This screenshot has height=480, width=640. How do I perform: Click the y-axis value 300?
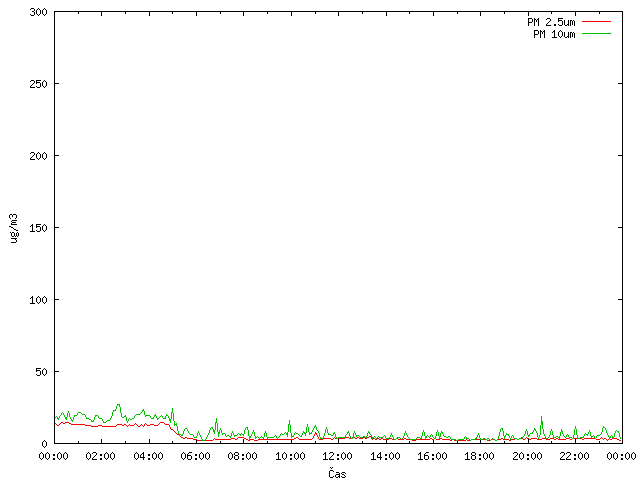click(38, 12)
